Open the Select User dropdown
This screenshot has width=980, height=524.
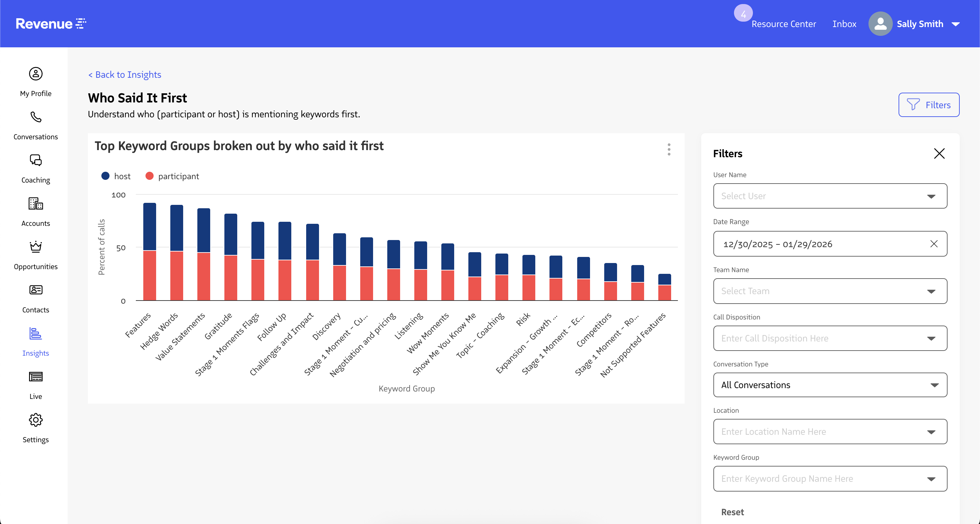(x=830, y=196)
